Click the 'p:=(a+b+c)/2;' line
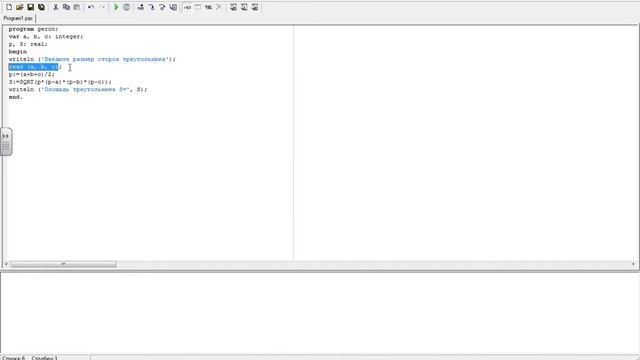This screenshot has width=640, height=360. tap(31, 74)
